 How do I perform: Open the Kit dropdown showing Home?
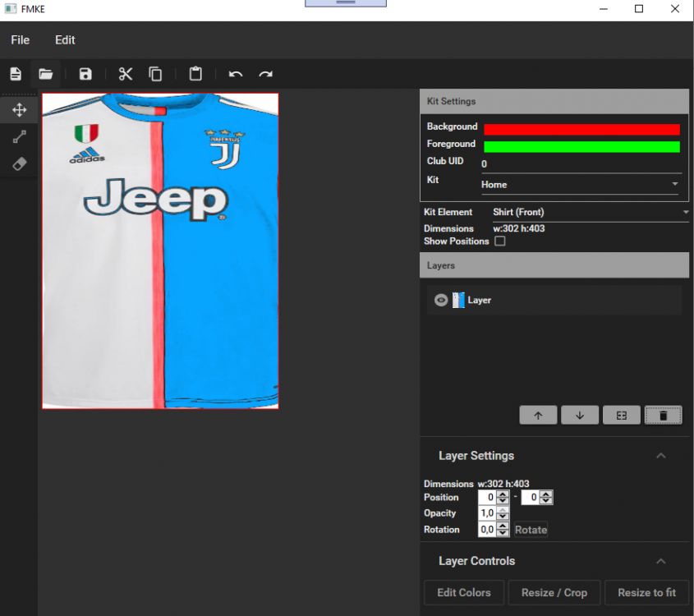[580, 185]
